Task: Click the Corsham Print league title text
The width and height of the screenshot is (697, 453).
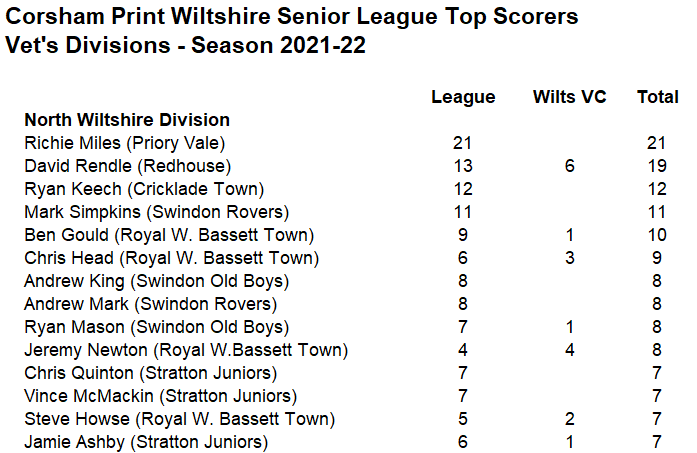Action: pyautogui.click(x=292, y=17)
